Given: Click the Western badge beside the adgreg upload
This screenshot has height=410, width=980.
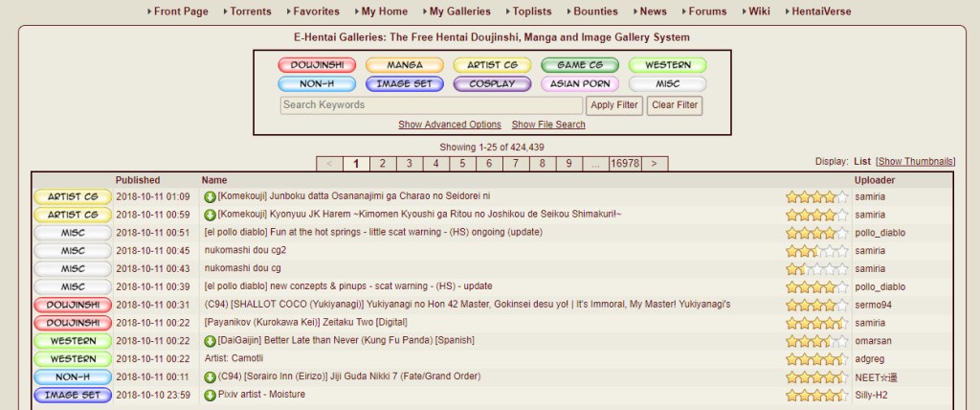Looking at the screenshot, I should point(73,359).
